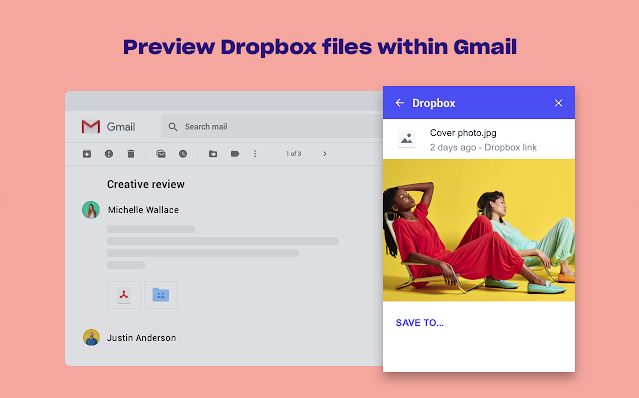Click the Gmail wordmark text
This screenshot has height=398, width=639.
(121, 127)
